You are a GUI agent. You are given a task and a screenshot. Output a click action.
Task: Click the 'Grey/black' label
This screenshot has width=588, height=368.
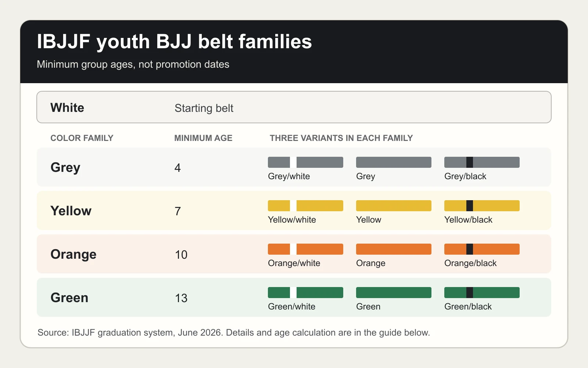465,176
